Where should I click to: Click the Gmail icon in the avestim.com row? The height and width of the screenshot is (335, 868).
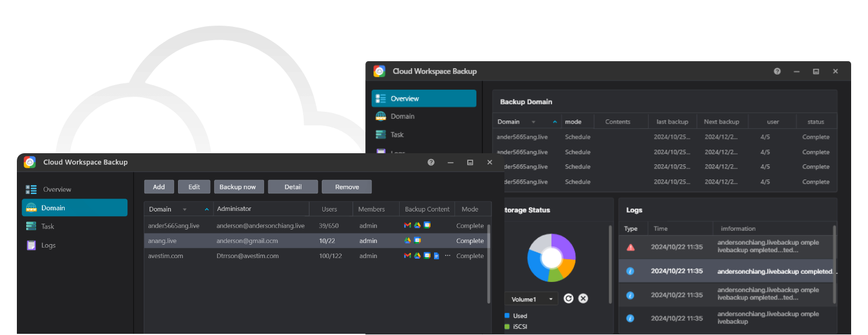pos(408,256)
